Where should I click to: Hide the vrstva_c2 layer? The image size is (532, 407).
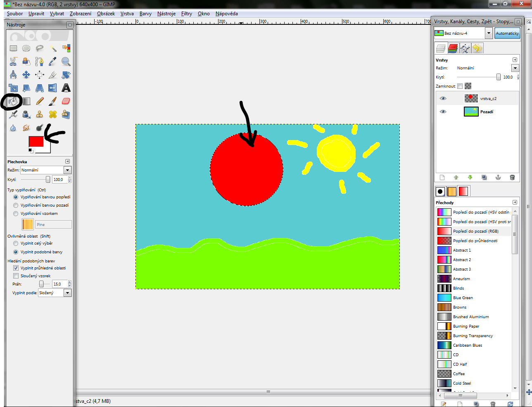point(443,99)
